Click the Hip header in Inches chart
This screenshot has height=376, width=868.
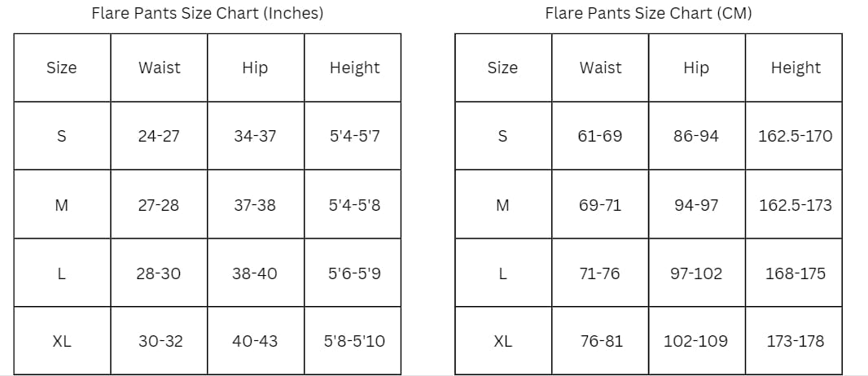[x=255, y=68]
